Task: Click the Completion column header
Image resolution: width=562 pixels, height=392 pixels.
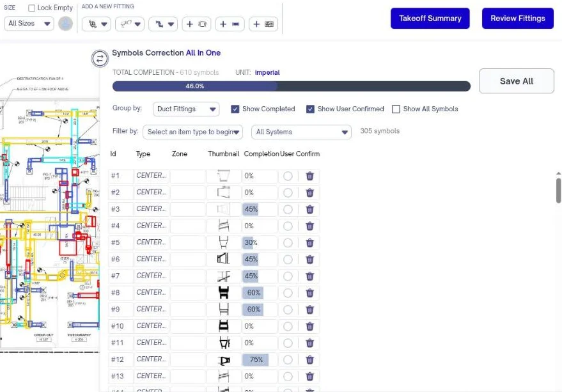Action: click(x=261, y=154)
